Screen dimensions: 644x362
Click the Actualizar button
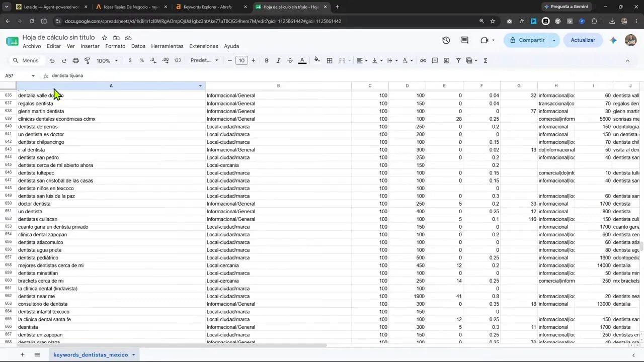(x=583, y=40)
